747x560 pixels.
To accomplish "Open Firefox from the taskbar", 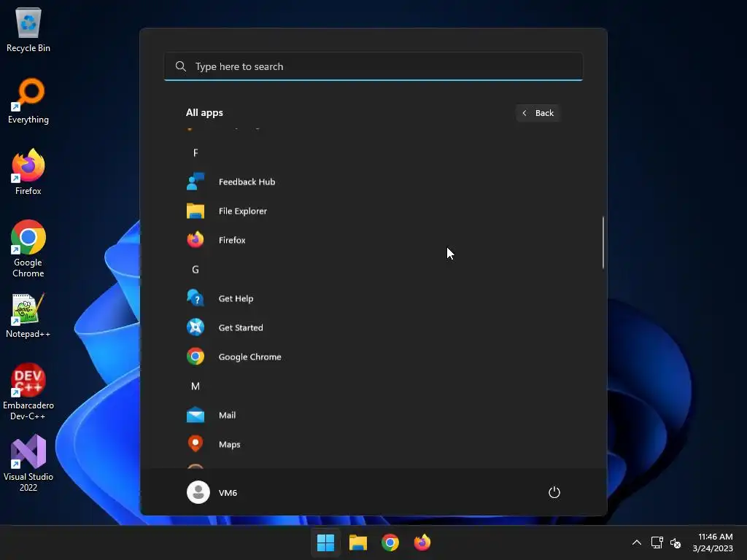I will point(422,542).
